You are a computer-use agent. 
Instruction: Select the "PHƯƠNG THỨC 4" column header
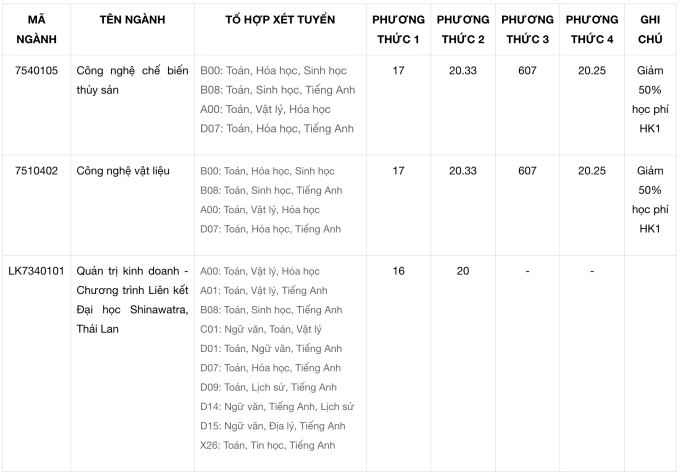pos(591,28)
